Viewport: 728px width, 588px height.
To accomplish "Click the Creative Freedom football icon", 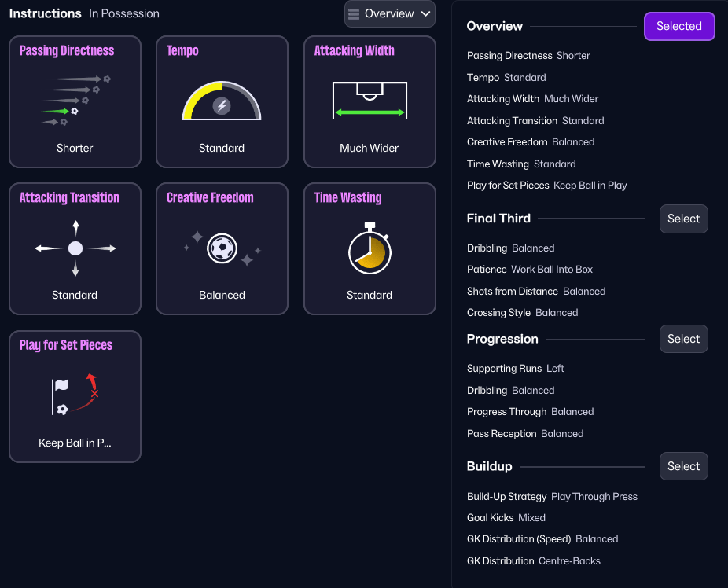I will (x=222, y=248).
